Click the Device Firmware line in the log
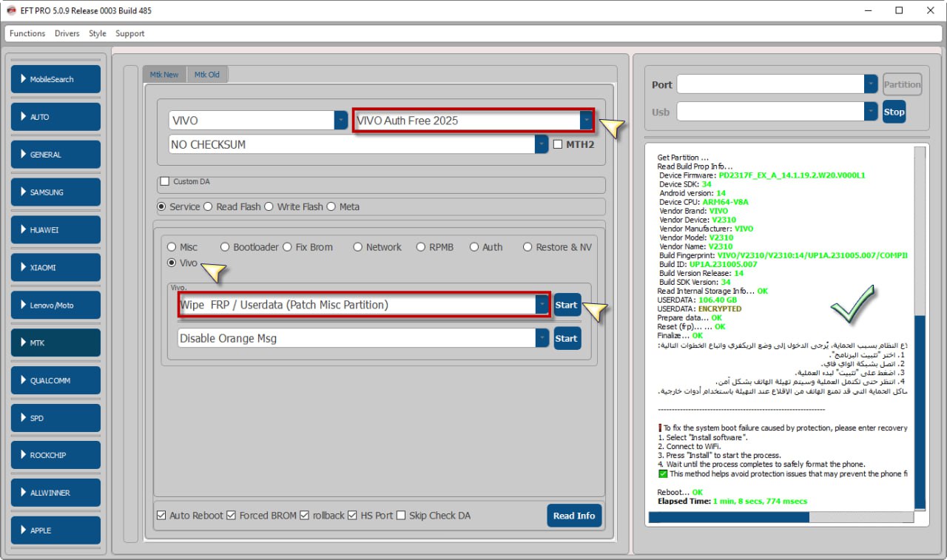 (x=762, y=175)
